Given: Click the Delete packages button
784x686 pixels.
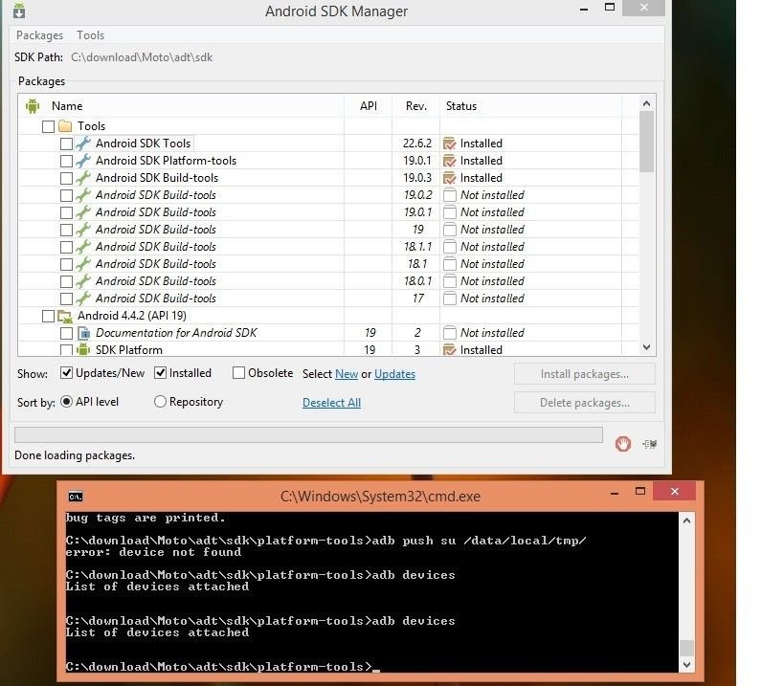Looking at the screenshot, I should [x=585, y=403].
